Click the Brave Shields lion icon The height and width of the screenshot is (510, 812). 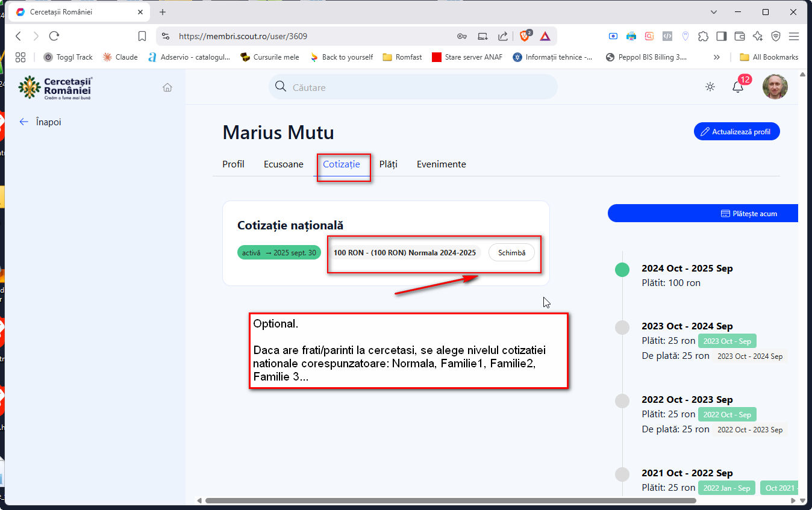click(x=525, y=36)
